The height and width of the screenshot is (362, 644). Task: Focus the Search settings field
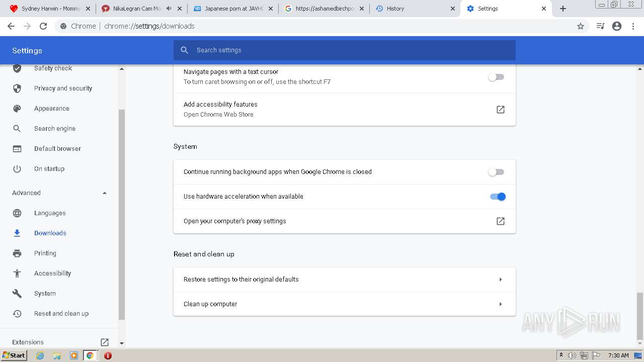pos(345,50)
